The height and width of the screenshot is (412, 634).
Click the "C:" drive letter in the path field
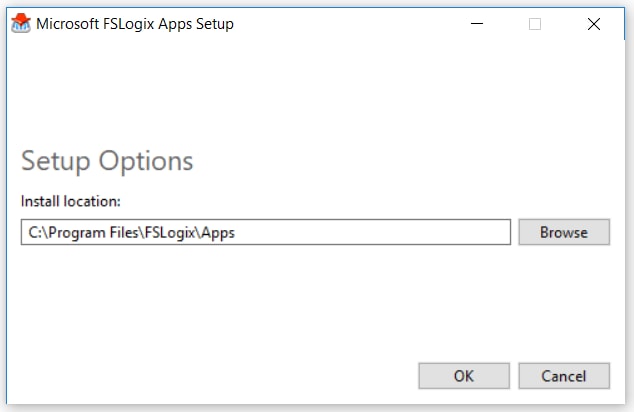pos(35,232)
